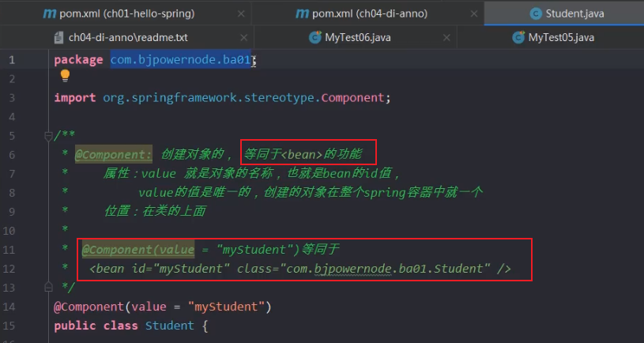Open the MyTest06.java tab
The image size is (644, 343).
pos(356,37)
